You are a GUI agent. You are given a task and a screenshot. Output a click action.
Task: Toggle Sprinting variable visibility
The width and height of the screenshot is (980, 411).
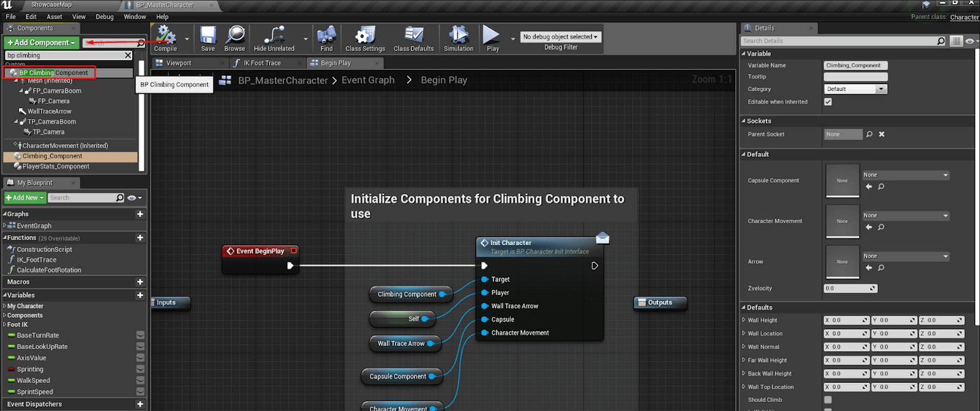point(141,369)
